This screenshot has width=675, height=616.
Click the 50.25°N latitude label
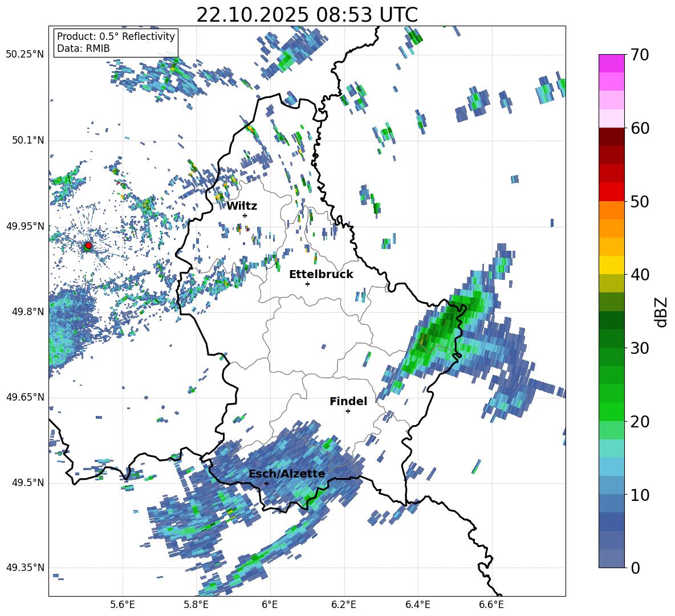pyautogui.click(x=25, y=55)
